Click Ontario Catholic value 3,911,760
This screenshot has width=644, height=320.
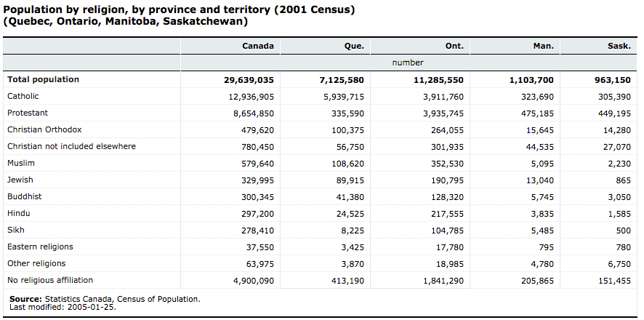click(x=443, y=97)
